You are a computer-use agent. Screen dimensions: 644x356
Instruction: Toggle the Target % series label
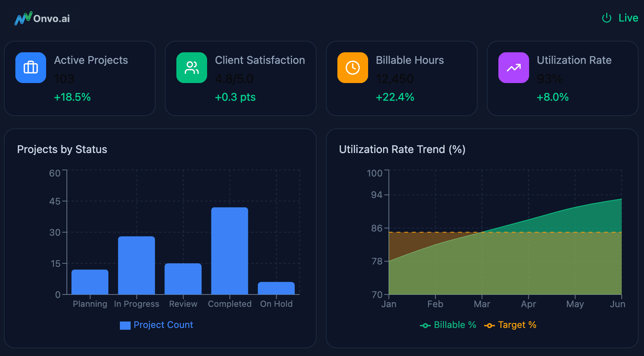517,325
